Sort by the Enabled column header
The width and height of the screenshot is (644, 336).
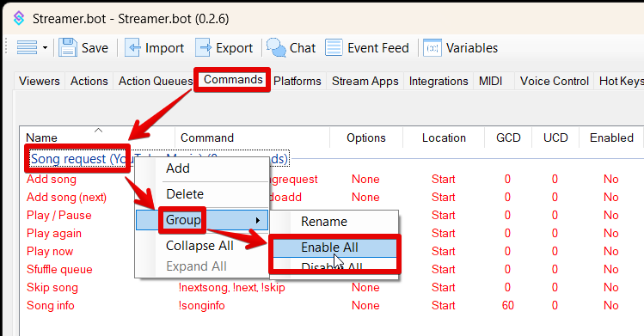coord(611,137)
